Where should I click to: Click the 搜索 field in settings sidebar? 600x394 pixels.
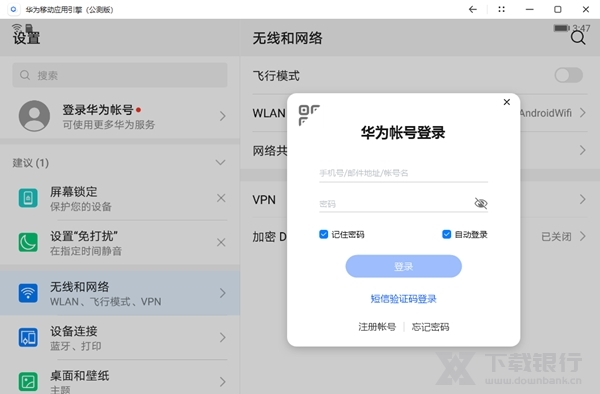pyautogui.click(x=120, y=75)
